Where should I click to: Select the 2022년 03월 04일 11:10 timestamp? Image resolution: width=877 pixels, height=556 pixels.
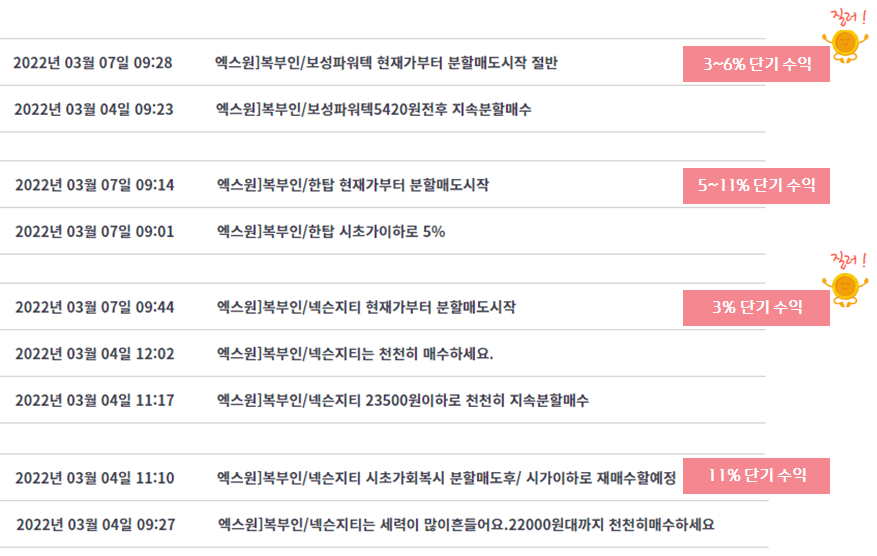pyautogui.click(x=95, y=478)
